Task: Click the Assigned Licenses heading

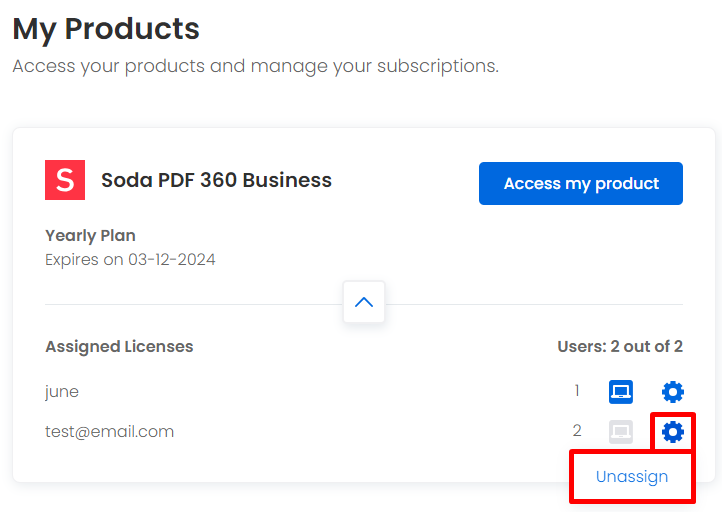Action: click(x=119, y=347)
